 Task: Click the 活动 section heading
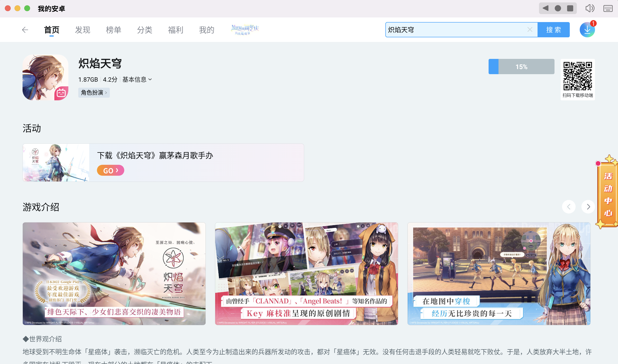click(32, 128)
